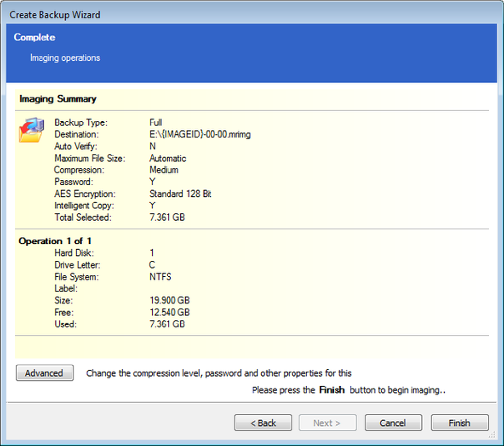Click the Operation 1 of 1 heading
Viewport: 504px width, 446px height.
coord(55,241)
